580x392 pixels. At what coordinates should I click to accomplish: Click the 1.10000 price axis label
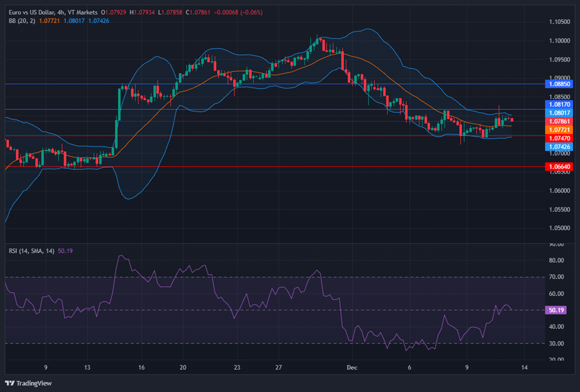pos(560,40)
